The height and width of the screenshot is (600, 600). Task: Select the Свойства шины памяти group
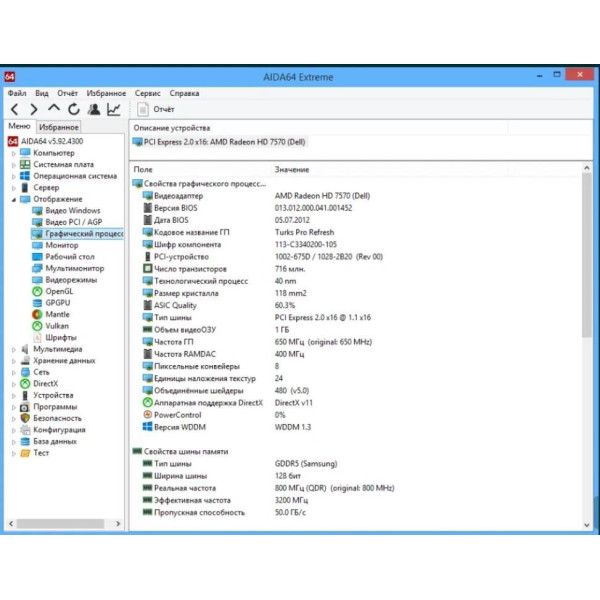click(181, 452)
